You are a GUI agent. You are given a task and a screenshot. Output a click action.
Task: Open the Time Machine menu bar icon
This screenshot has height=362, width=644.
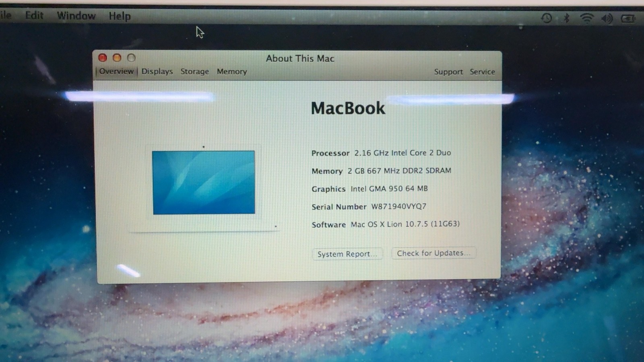pyautogui.click(x=547, y=18)
